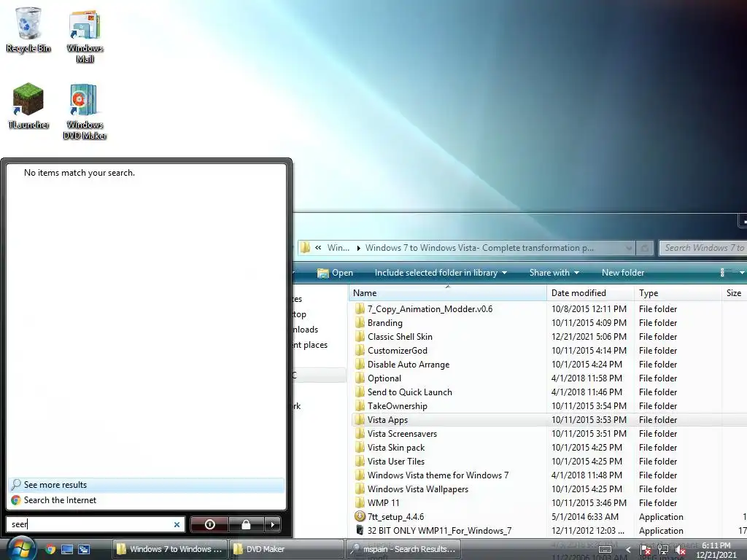Launch Chrome from the quick launch bar
Screen dimensions: 747x560
[x=50, y=549]
